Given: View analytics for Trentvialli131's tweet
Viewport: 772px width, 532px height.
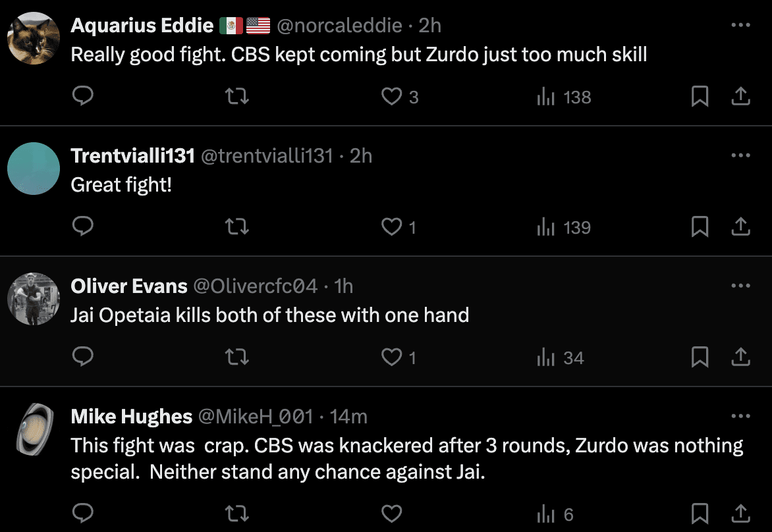Looking at the screenshot, I should coord(564,227).
